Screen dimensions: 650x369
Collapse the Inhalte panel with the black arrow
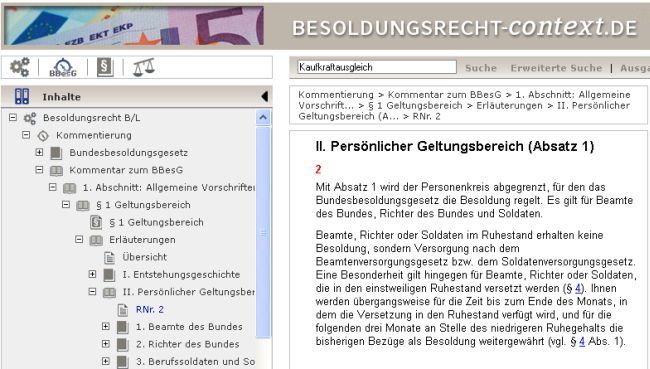(264, 97)
